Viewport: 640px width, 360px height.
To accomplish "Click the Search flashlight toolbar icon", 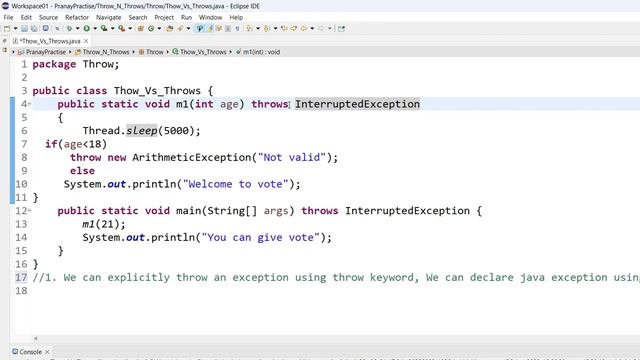I will [x=179, y=29].
